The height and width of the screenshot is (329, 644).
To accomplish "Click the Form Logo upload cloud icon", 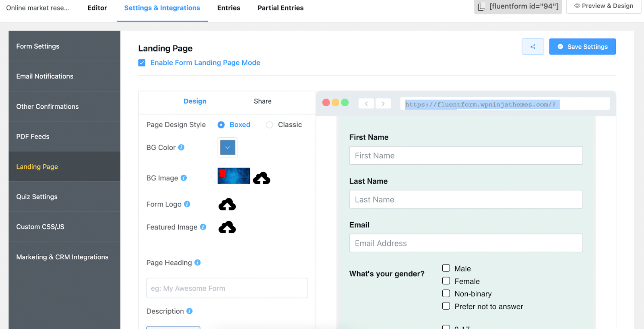I will click(x=227, y=205).
